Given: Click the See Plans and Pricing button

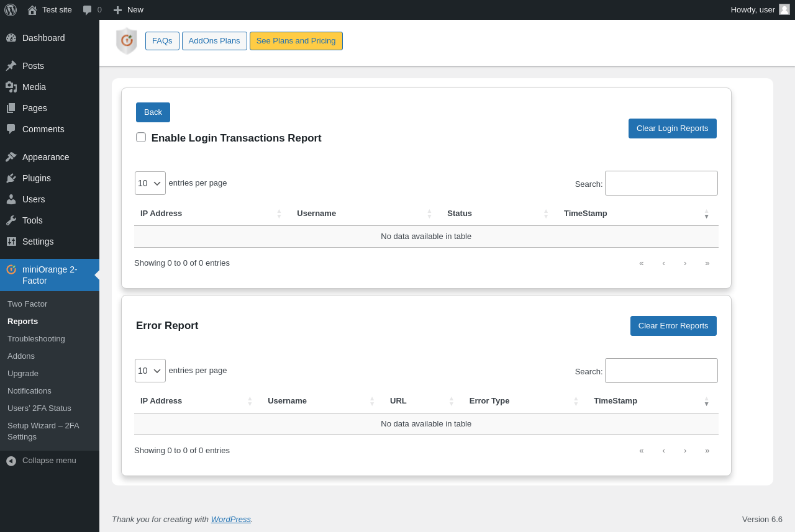Looking at the screenshot, I should click(296, 41).
